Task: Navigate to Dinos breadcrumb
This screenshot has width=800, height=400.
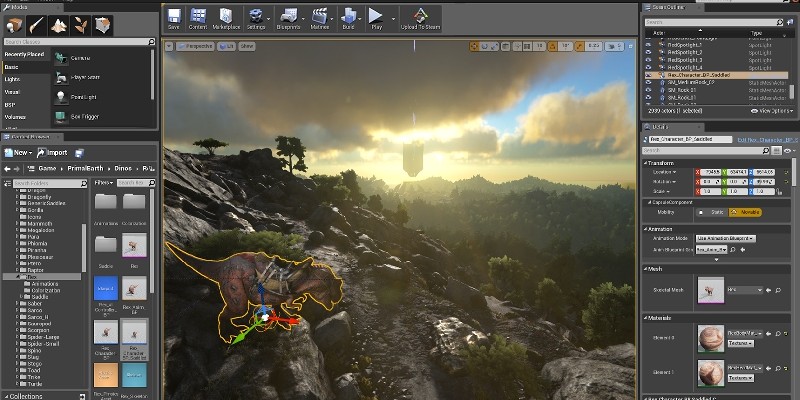Action: (x=123, y=168)
